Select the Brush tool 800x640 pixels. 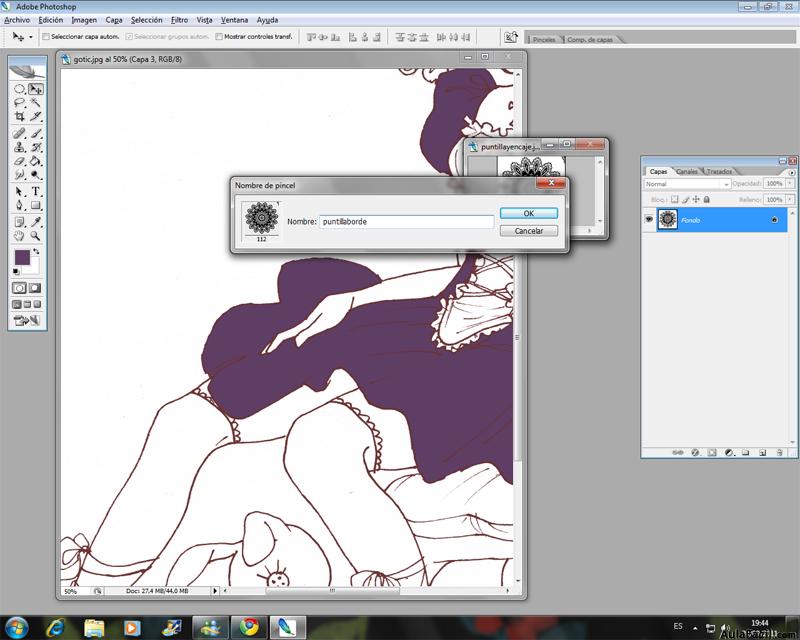(36, 134)
